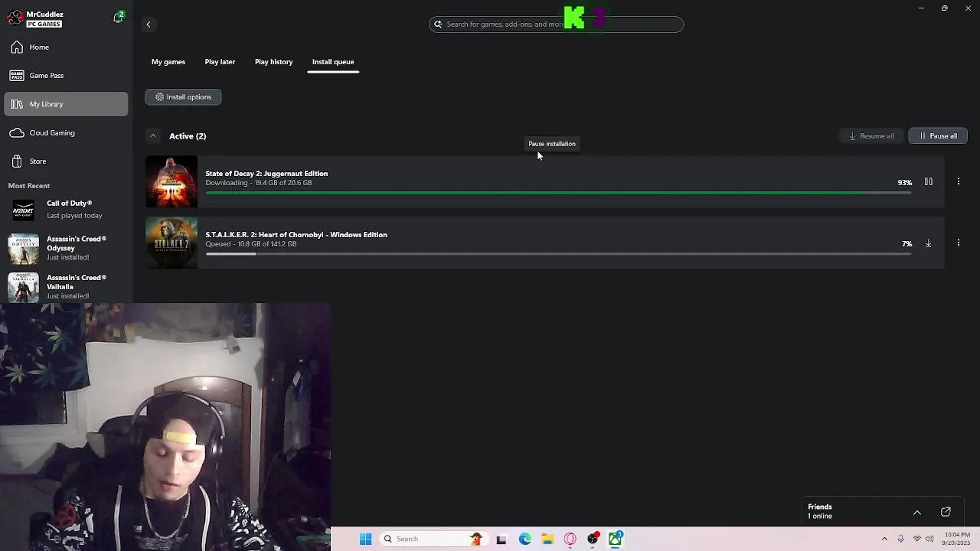Click taskbar Search box

(433, 539)
